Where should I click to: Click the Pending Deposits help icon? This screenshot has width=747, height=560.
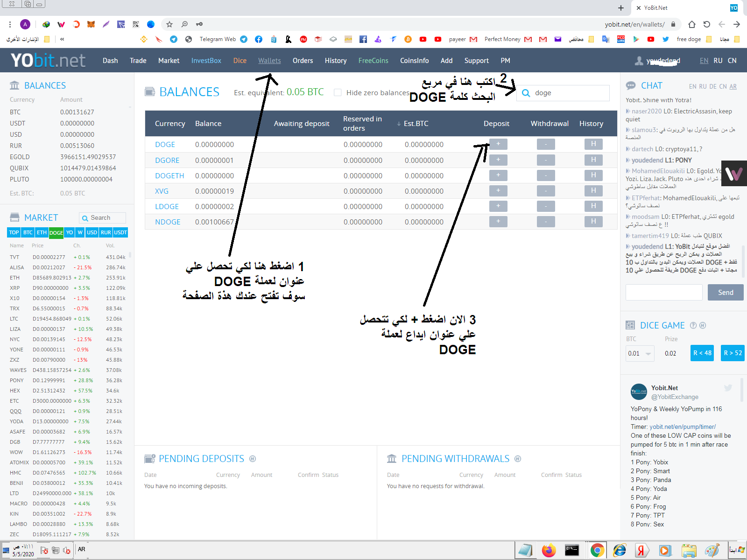(253, 459)
